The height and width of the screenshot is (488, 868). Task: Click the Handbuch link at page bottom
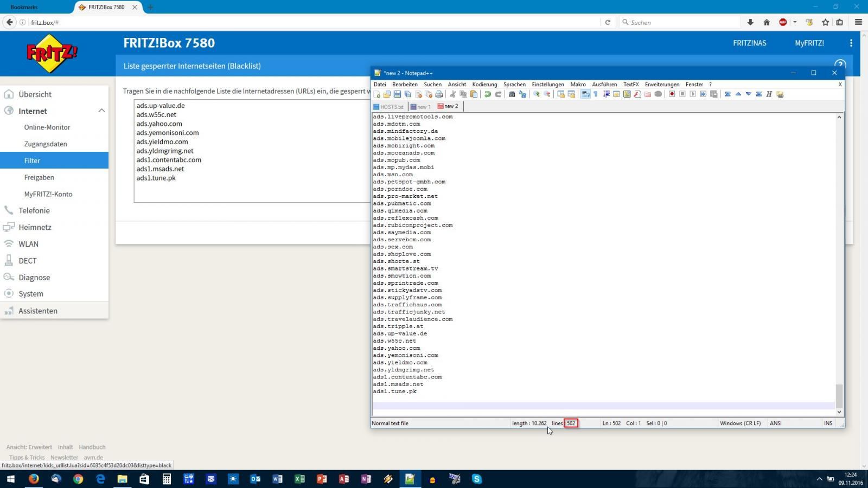point(92,447)
